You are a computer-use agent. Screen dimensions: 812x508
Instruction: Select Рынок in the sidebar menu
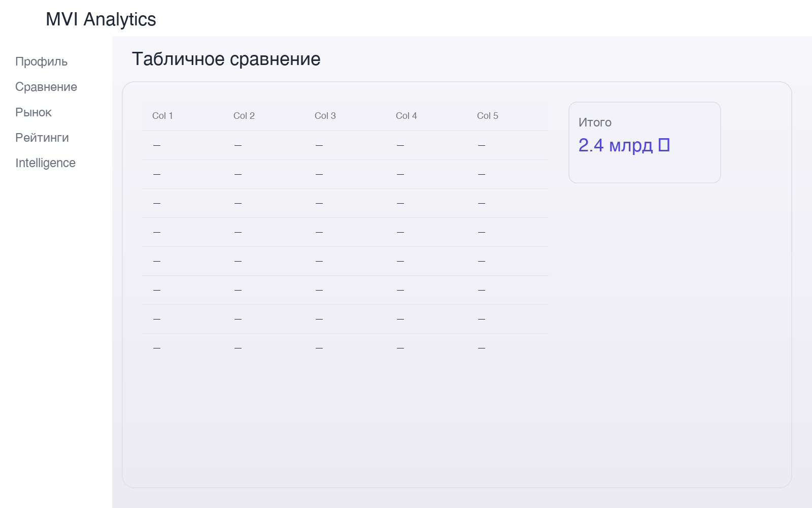click(x=33, y=112)
